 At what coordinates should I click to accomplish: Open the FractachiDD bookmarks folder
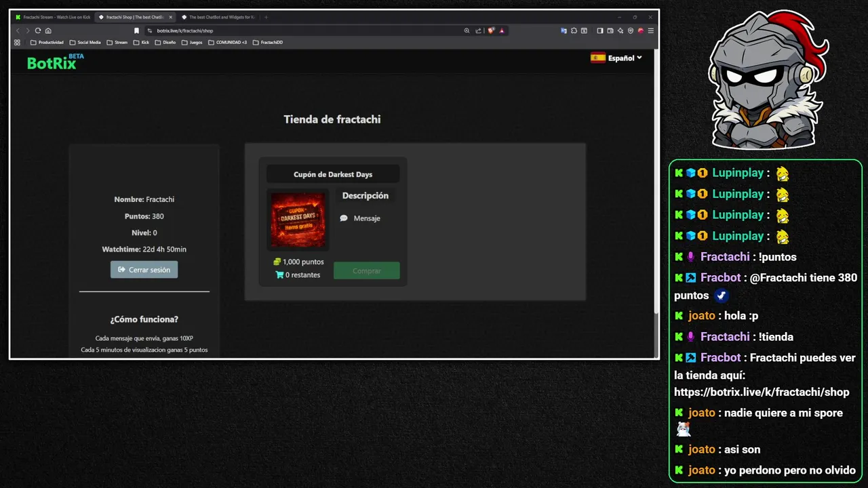click(268, 42)
